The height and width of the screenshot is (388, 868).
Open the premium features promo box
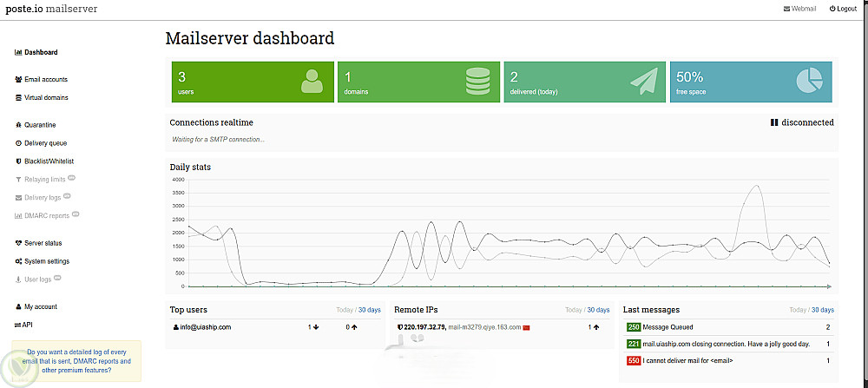tap(76, 361)
